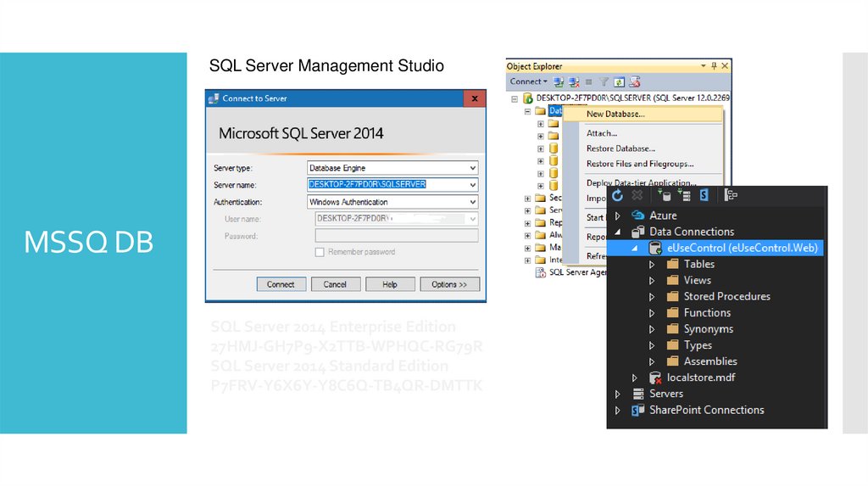Toggle the Remember password checkbox

click(320, 252)
